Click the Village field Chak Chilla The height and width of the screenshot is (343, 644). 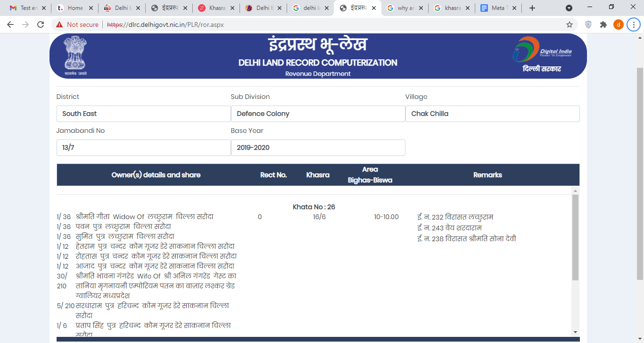(492, 114)
